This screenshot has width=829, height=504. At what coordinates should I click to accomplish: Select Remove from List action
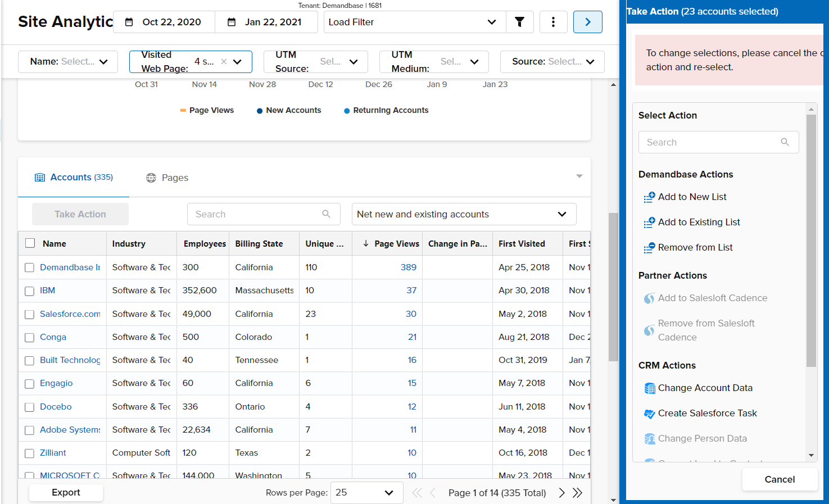pyautogui.click(x=695, y=247)
